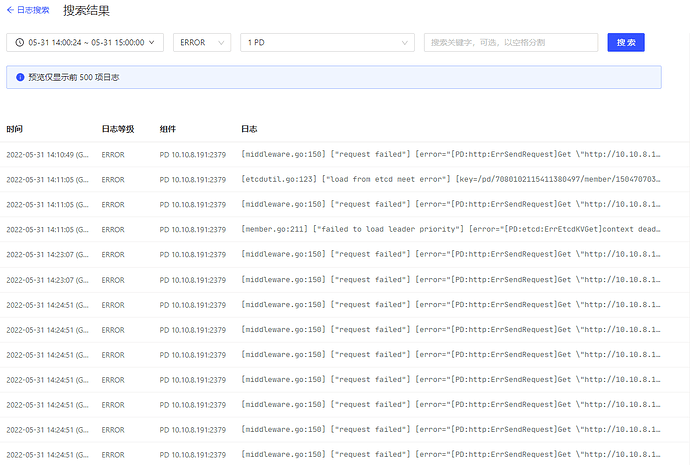Go back via the 日志搜索 link text
The image size is (690, 465).
[x=34, y=10]
